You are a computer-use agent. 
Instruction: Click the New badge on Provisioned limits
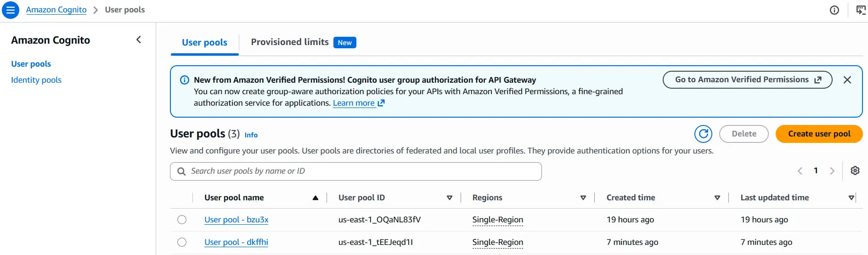(345, 42)
